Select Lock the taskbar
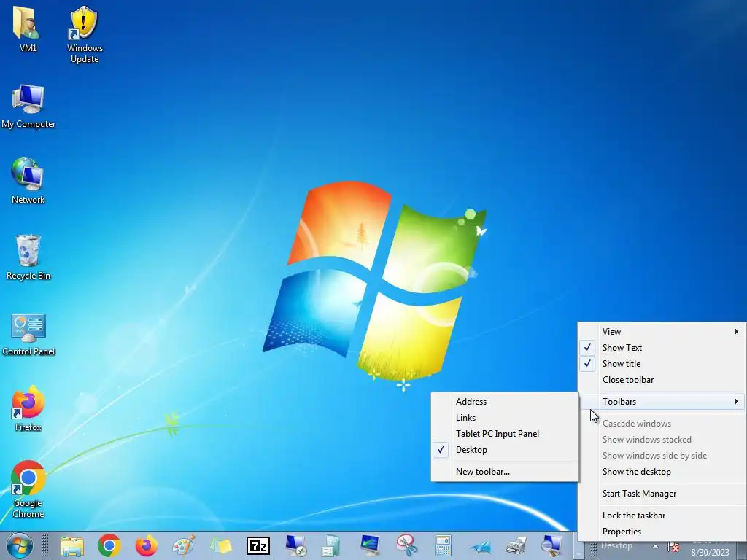This screenshot has width=747, height=560. [x=662, y=516]
